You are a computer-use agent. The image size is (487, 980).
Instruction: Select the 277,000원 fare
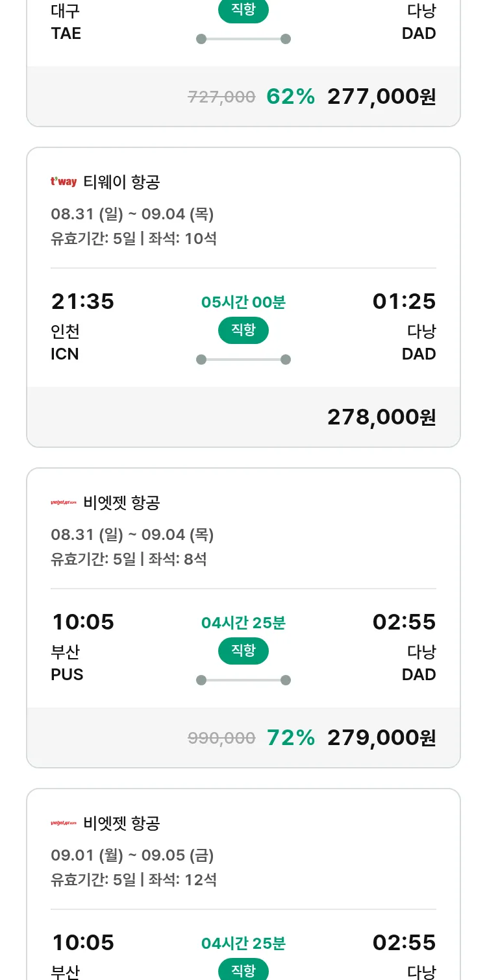381,97
